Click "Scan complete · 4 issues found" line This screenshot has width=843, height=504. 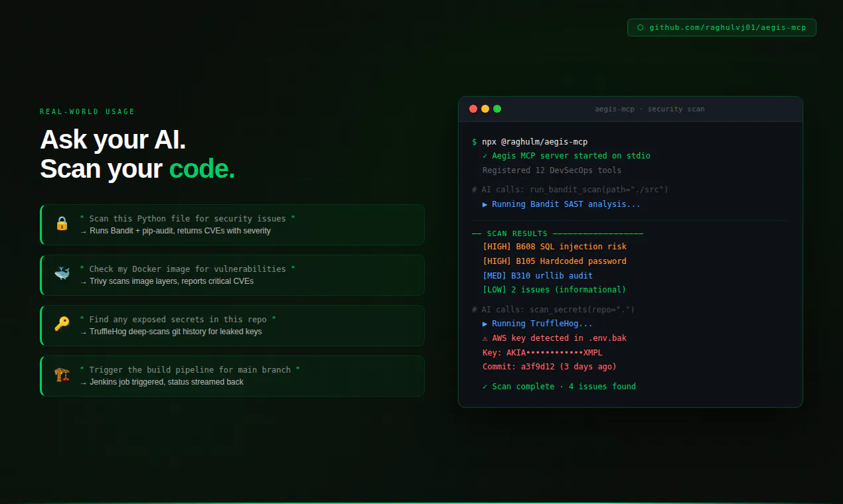pos(559,387)
